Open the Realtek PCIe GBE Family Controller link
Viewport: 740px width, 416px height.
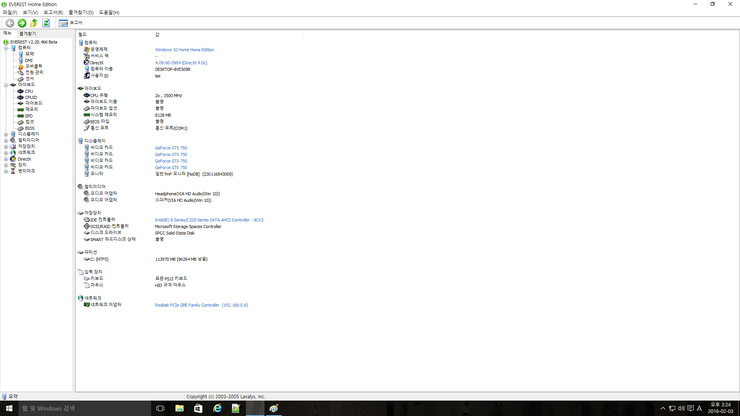(202, 305)
